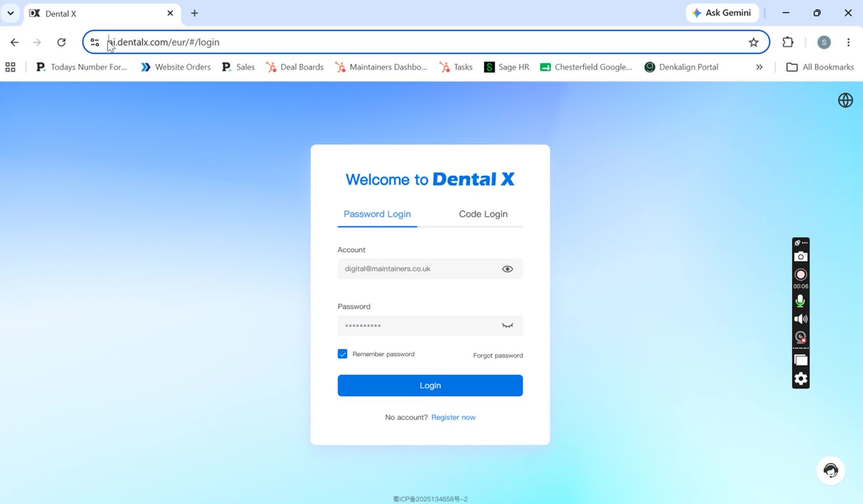Open the Chrome profile S avatar

pos(824,42)
